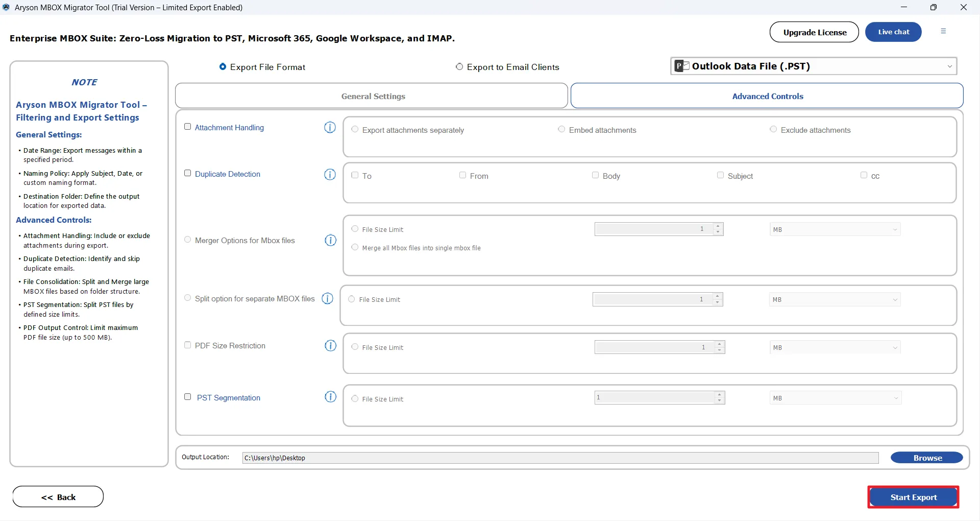
Task: Click the 'General Settings:' heading in the NOTE panel
Action: point(49,135)
